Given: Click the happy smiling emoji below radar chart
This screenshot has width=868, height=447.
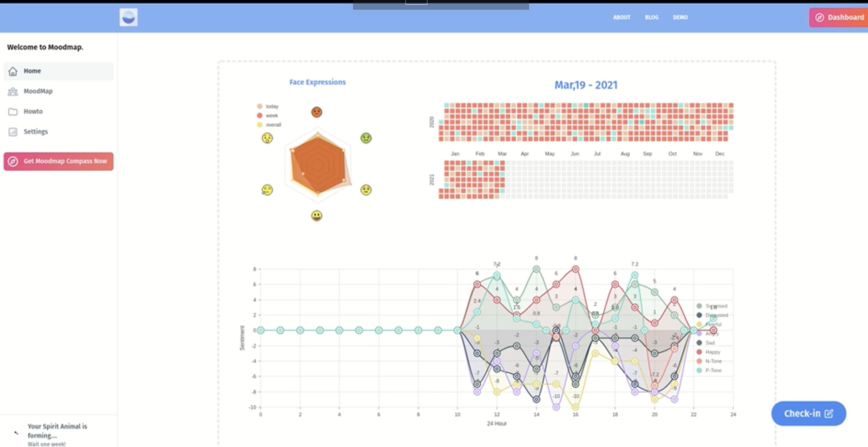Looking at the screenshot, I should 316,216.
